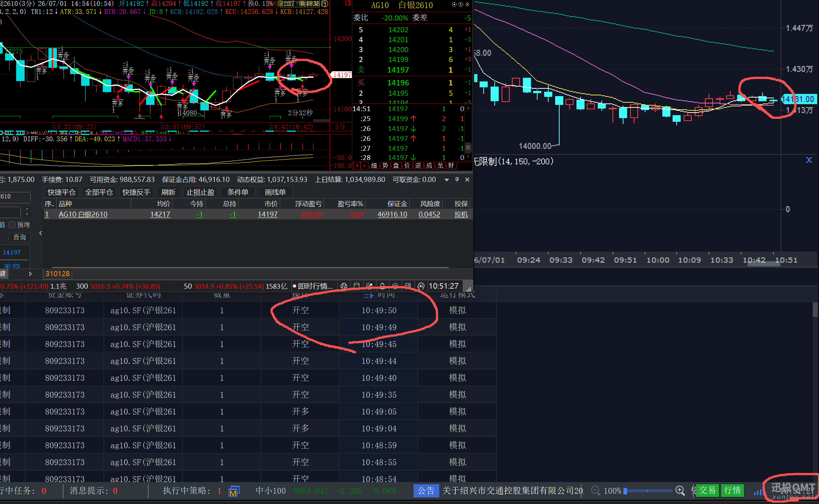
Task: Click the 快捷反手 button
Action: [136, 192]
